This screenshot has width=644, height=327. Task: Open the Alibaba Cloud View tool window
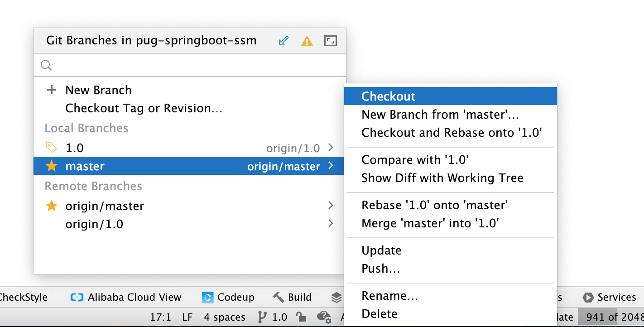[126, 298]
